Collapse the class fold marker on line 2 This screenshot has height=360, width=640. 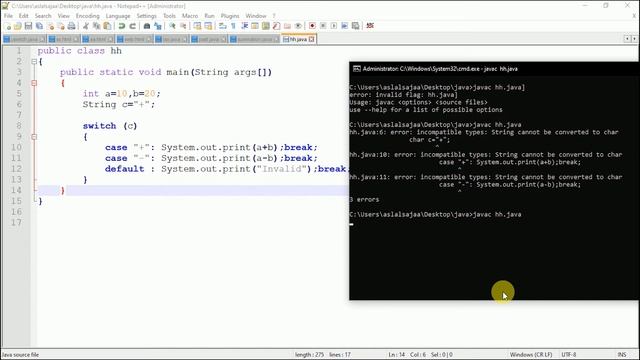click(34, 62)
